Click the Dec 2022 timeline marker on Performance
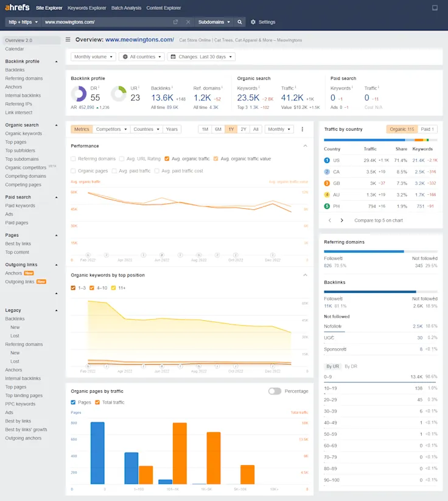448x501 pixels. 273,255
